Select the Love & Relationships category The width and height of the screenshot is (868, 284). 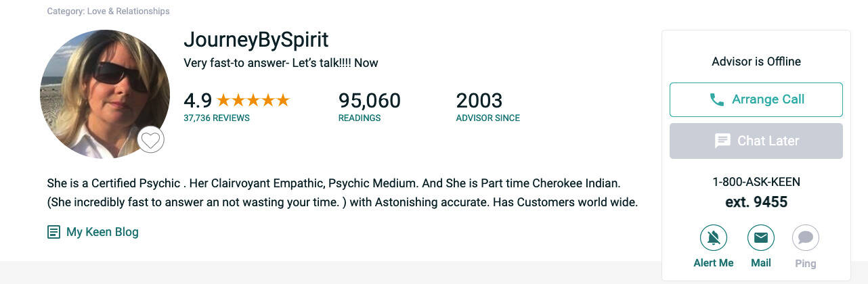[x=129, y=11]
